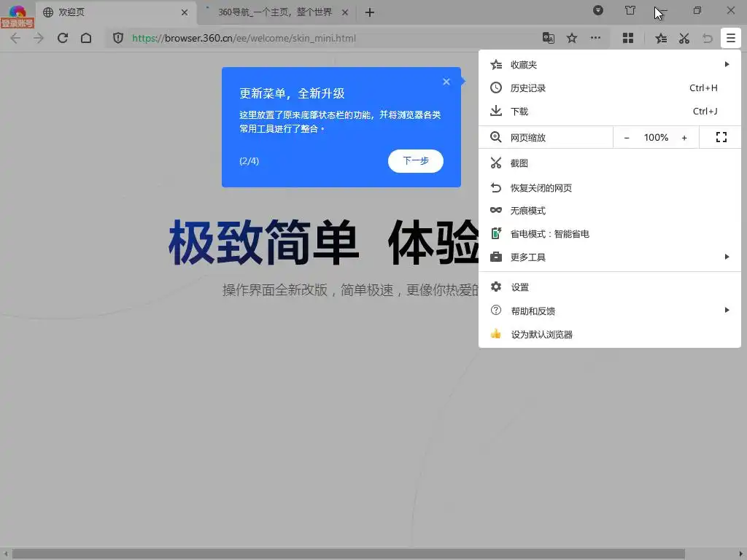The image size is (747, 560).
Task: Click the scrollbar left arrow
Action: 5,554
